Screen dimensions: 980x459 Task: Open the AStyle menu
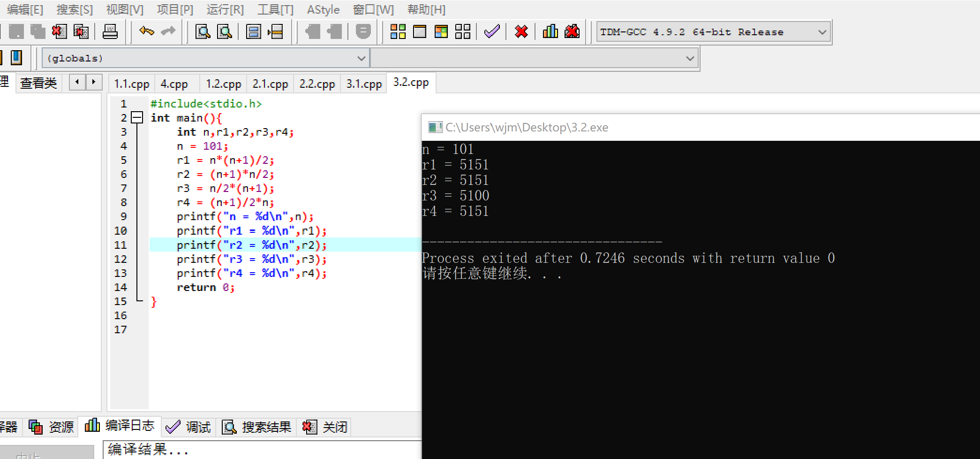tap(323, 9)
